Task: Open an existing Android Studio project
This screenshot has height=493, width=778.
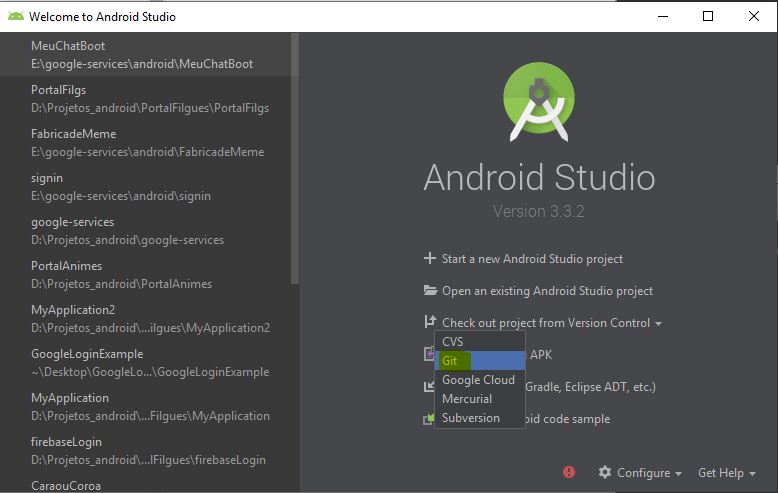Action: (x=538, y=291)
